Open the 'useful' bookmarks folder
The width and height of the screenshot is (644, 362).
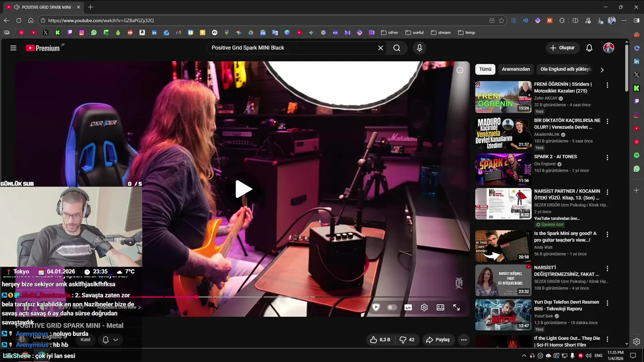[415, 33]
